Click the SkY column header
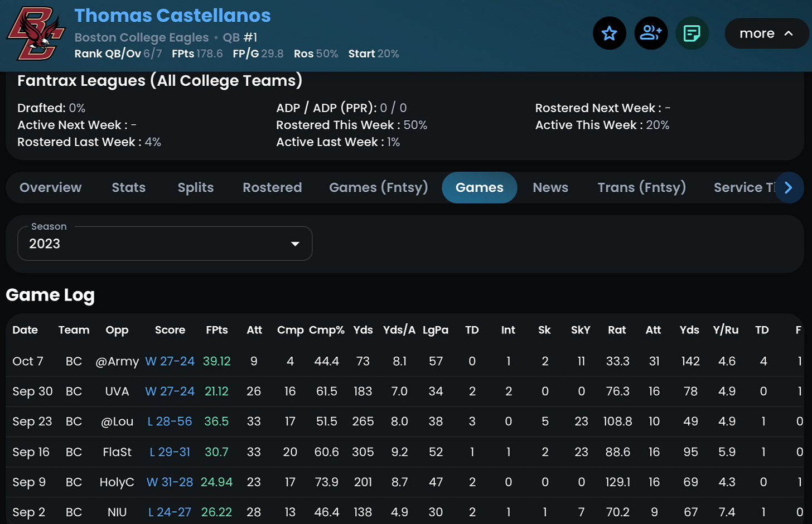Screen dimensions: 812x524 (x=581, y=330)
